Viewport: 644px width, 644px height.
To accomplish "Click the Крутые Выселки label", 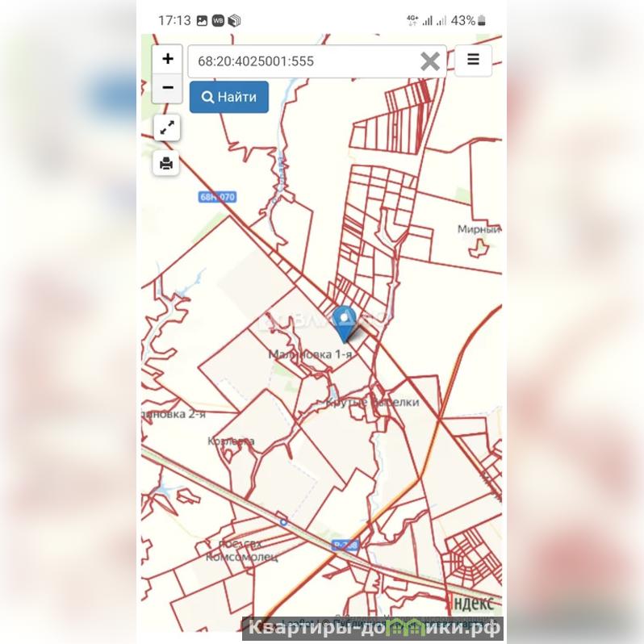I will tap(373, 402).
